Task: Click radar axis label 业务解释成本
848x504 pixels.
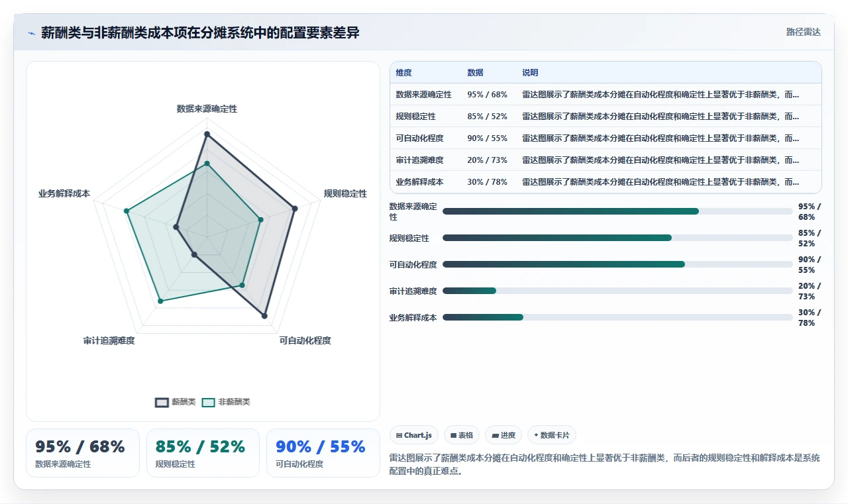Action: pos(64,193)
